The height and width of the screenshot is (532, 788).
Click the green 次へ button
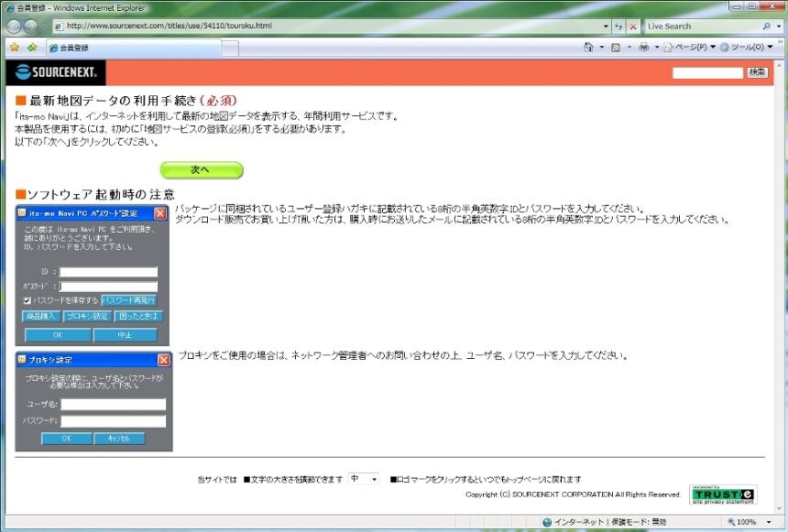click(x=202, y=169)
